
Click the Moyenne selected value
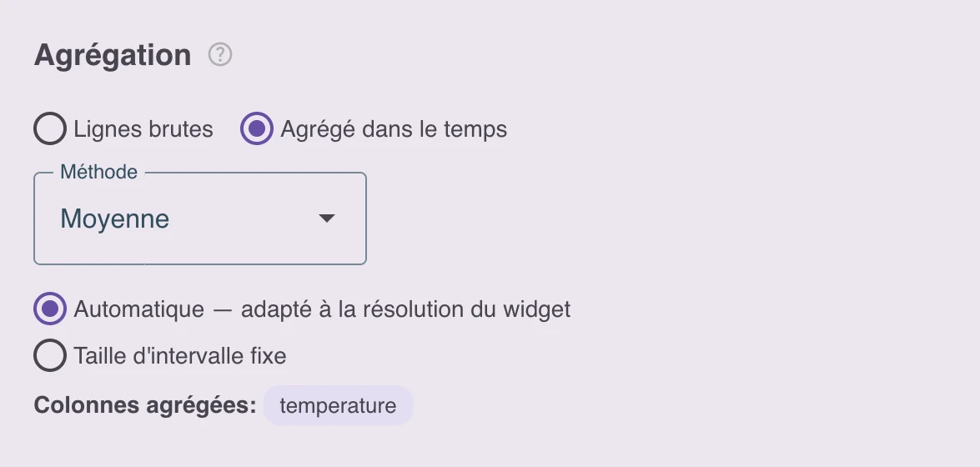point(115,218)
